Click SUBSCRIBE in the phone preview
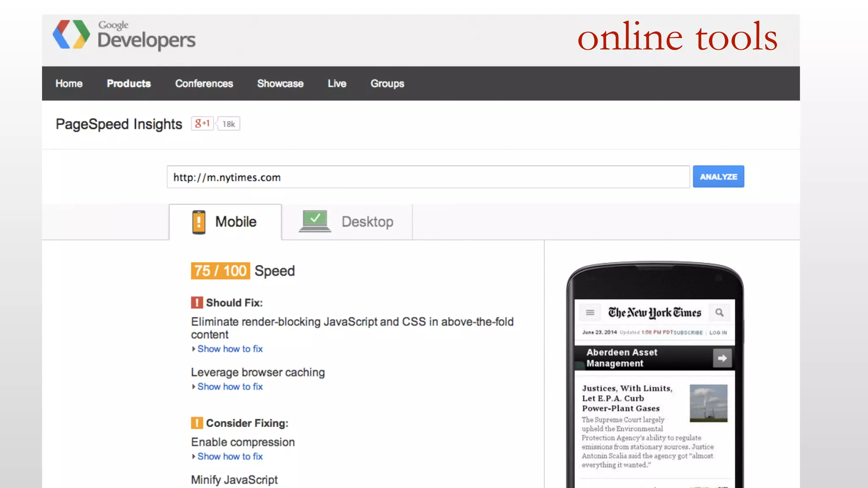 tap(688, 333)
